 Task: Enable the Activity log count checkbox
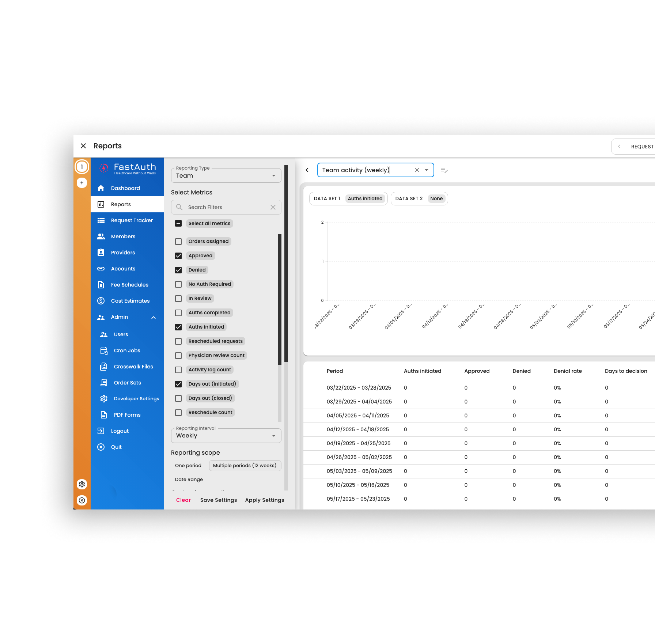tap(178, 370)
